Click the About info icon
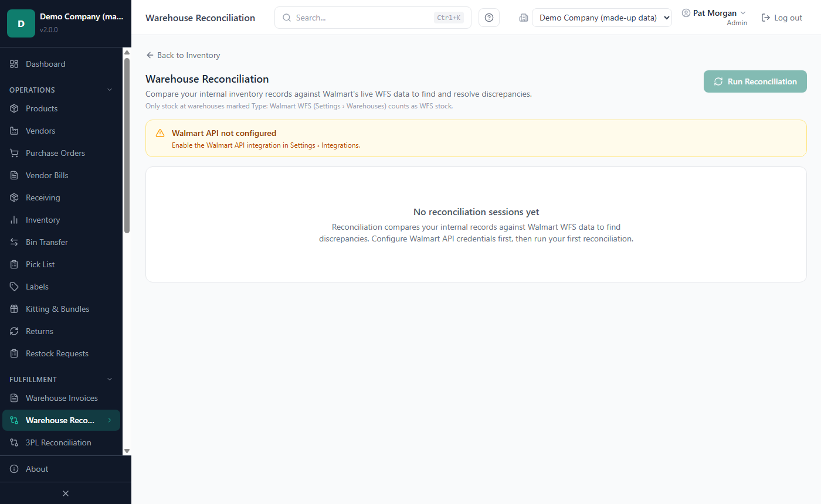821x504 pixels. click(14, 469)
